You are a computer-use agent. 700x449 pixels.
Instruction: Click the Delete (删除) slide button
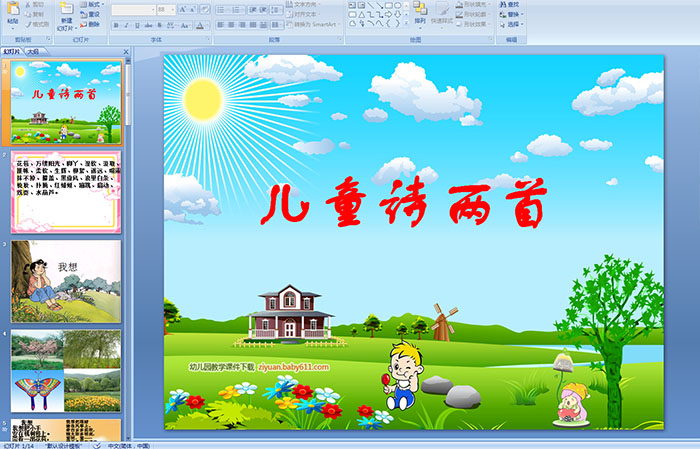(x=90, y=24)
